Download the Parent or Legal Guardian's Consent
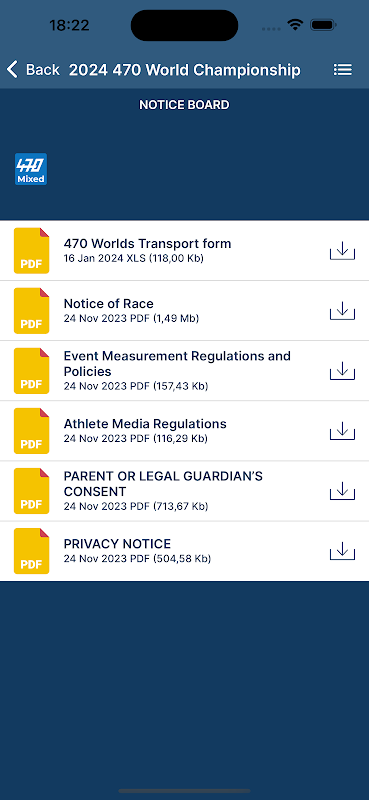The height and width of the screenshot is (800, 369). 342,491
